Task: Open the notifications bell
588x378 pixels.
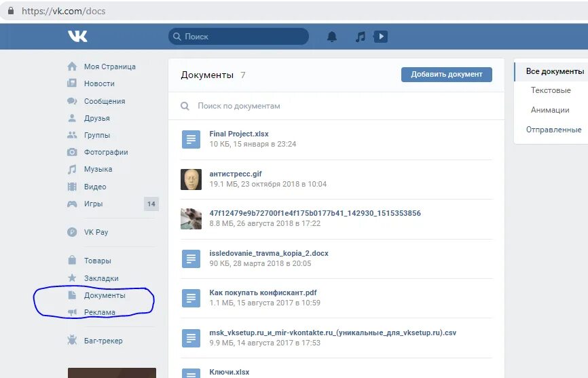Action: tap(332, 37)
